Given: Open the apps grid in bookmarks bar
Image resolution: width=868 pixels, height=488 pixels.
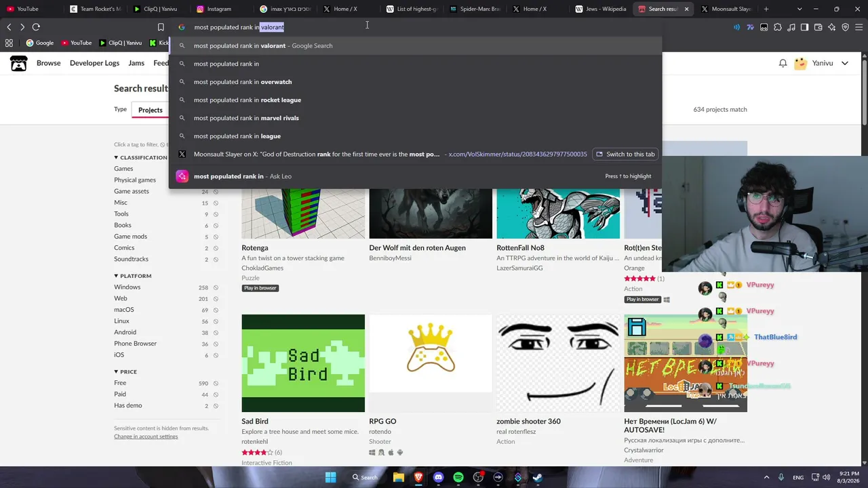Looking at the screenshot, I should pos(9,43).
